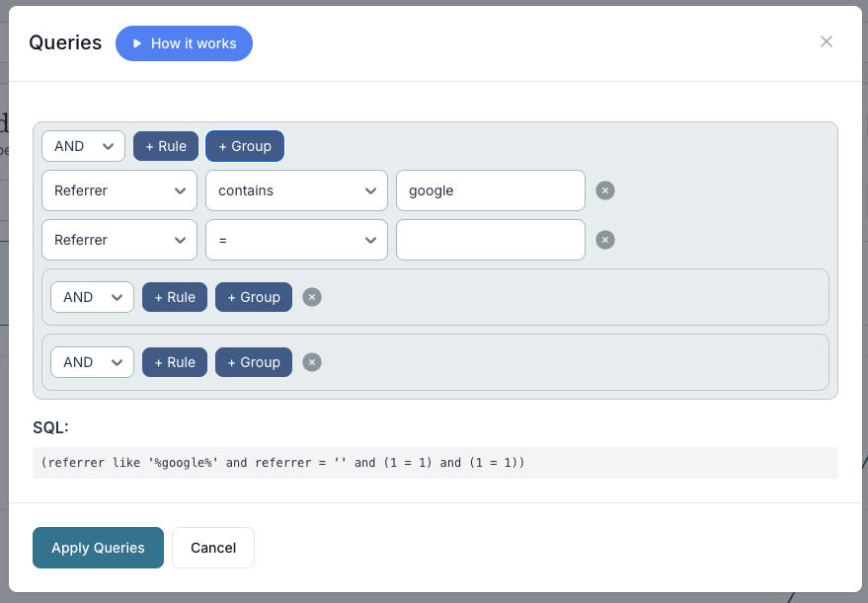
Task: Open the first rule's Referrer field dropdown
Action: [118, 190]
